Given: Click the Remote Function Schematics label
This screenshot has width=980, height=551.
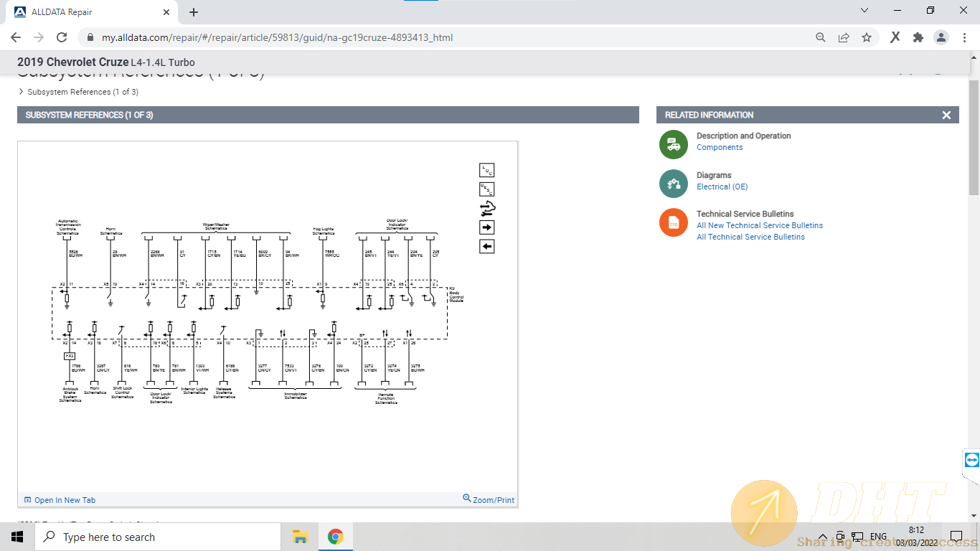Looking at the screenshot, I should coord(386,398).
